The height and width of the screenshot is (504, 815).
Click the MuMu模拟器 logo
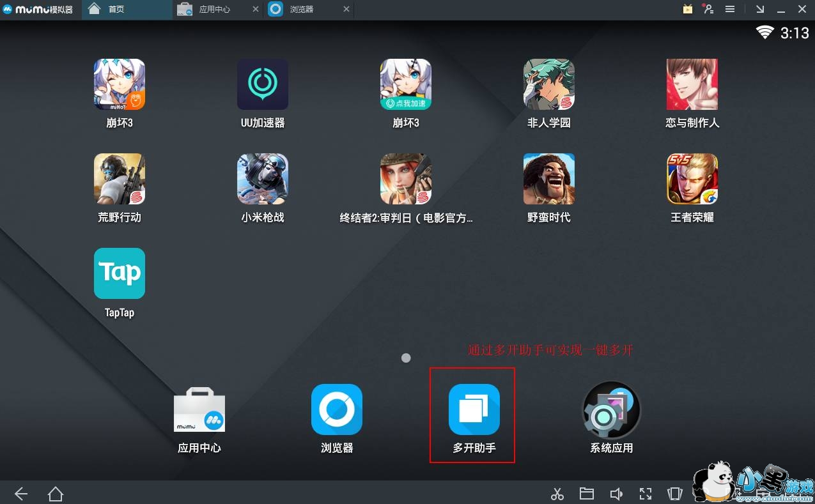click(38, 10)
